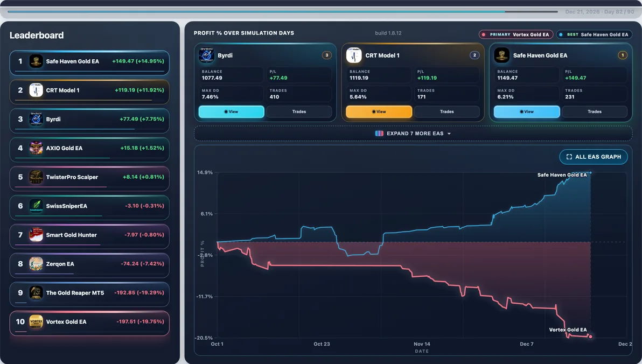The image size is (642, 364).
Task: Click the CRT Model 1 leaderboard logo
Action: (36, 90)
